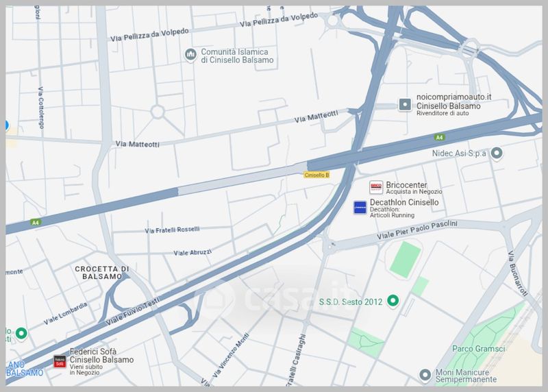Click the Crocetta di Balsamo neighborhood label

point(102,272)
